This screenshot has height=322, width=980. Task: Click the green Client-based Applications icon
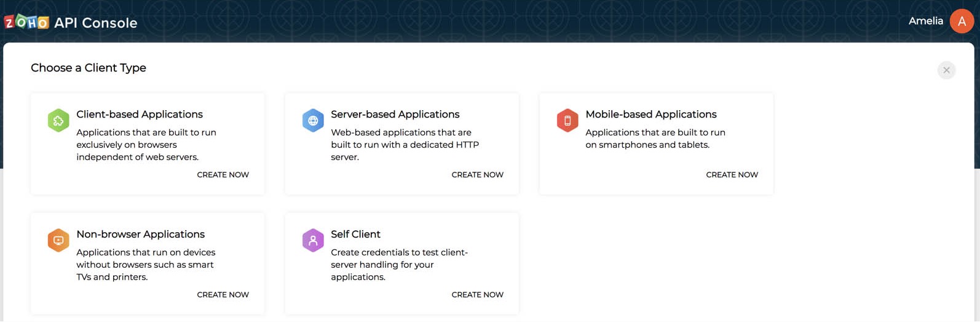coord(58,120)
